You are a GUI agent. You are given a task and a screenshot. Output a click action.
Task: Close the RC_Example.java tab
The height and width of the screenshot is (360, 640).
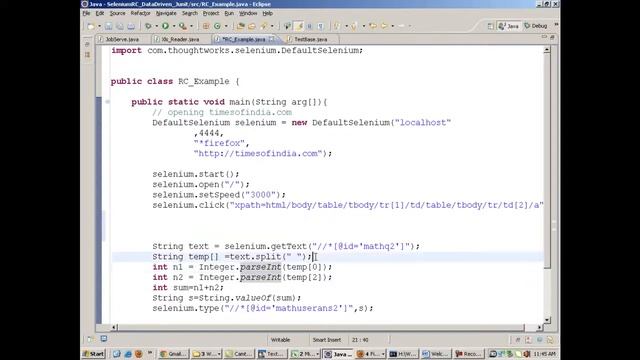271,39
